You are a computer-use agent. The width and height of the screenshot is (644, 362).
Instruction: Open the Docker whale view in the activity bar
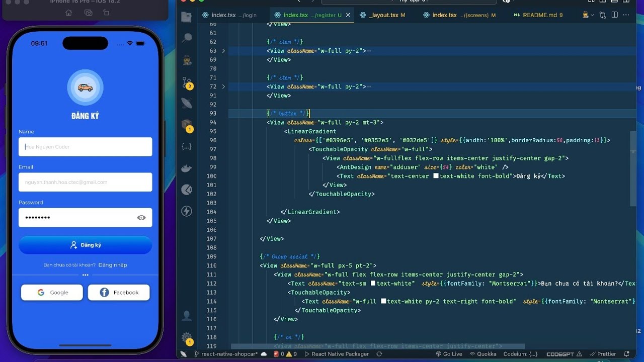coord(187,168)
